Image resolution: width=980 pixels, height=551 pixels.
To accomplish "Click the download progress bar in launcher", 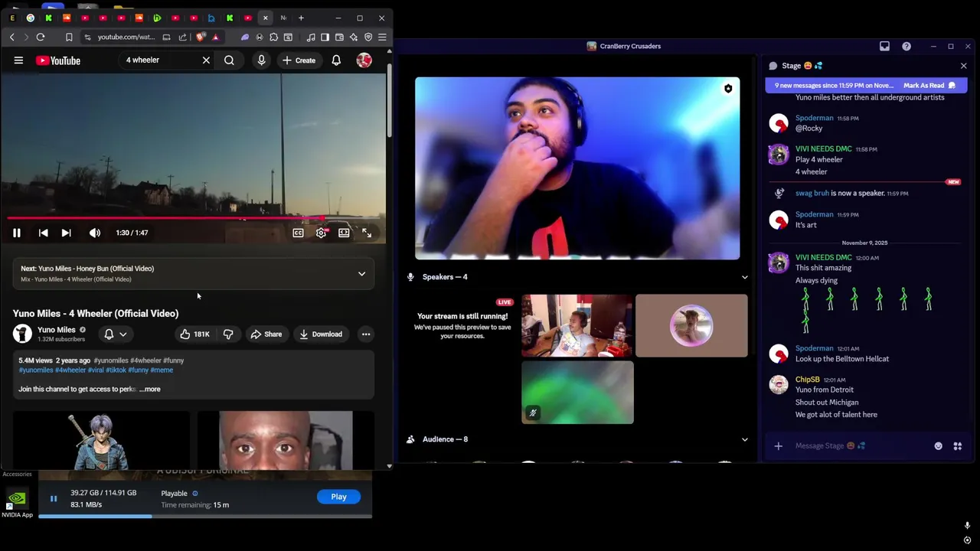I will (205, 517).
